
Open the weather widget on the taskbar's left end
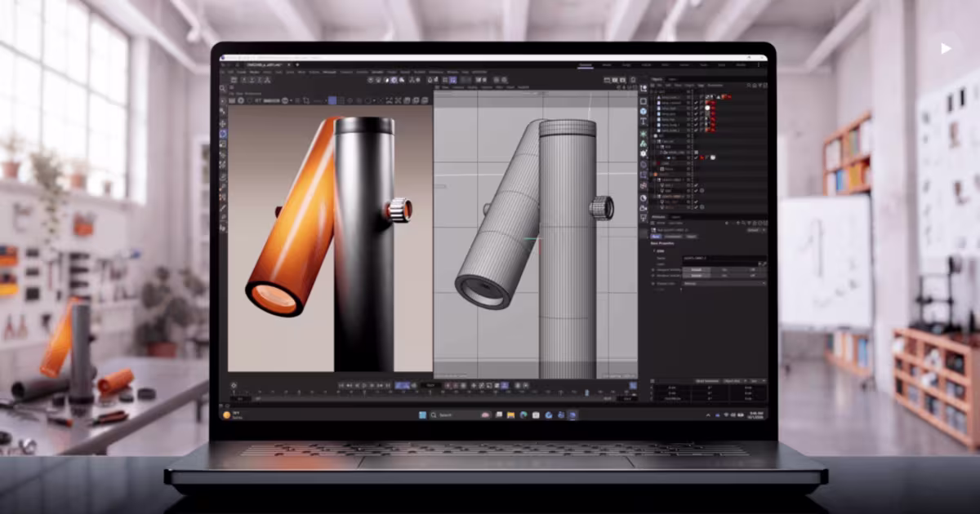pyautogui.click(x=233, y=415)
